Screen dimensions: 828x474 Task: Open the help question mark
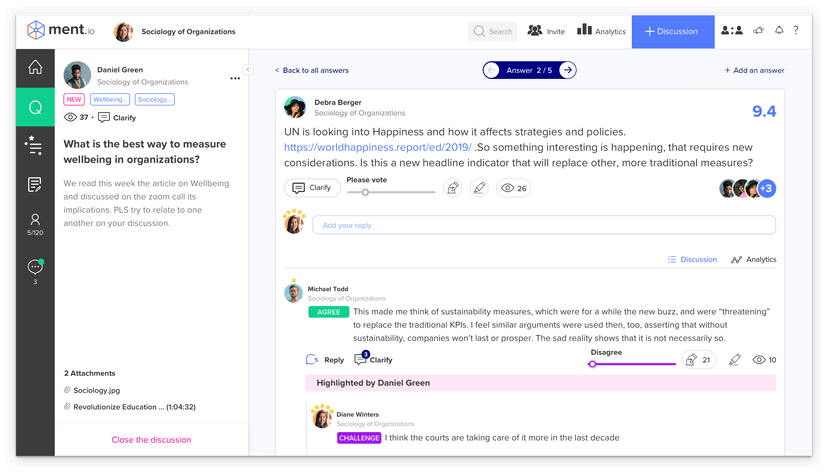tap(796, 31)
